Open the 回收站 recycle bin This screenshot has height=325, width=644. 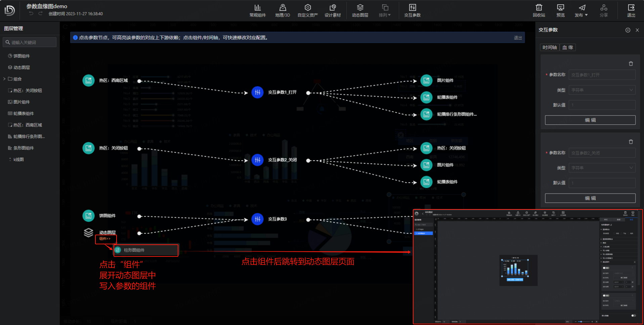(x=539, y=10)
